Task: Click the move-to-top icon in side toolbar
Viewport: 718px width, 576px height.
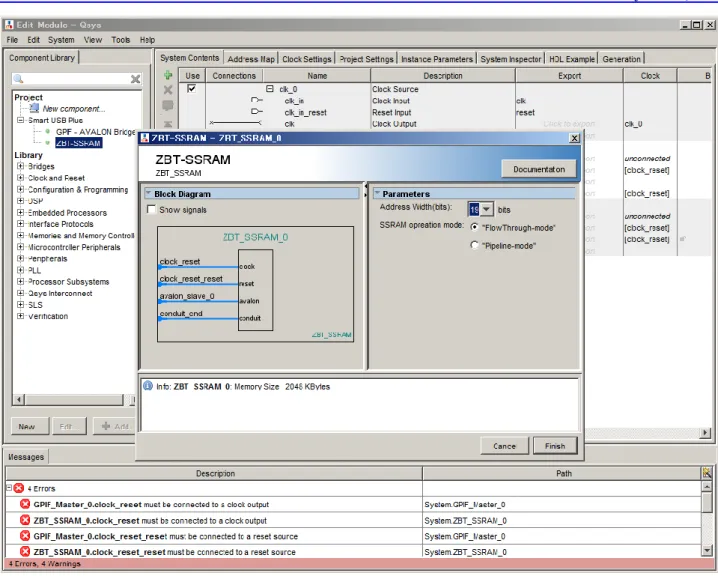Action: click(x=168, y=124)
